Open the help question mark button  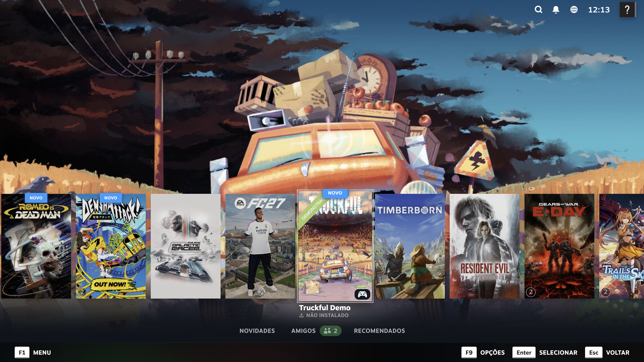click(x=627, y=10)
